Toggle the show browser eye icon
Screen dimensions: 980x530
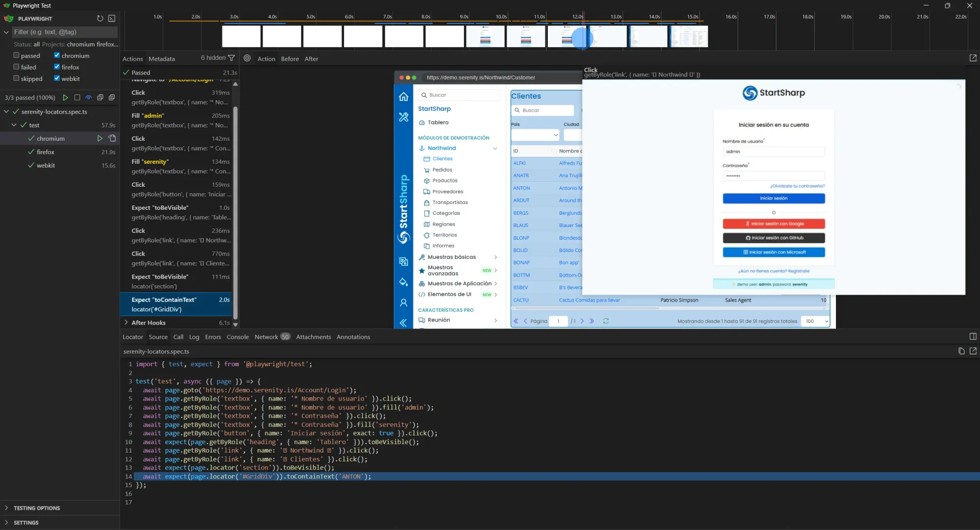click(89, 98)
